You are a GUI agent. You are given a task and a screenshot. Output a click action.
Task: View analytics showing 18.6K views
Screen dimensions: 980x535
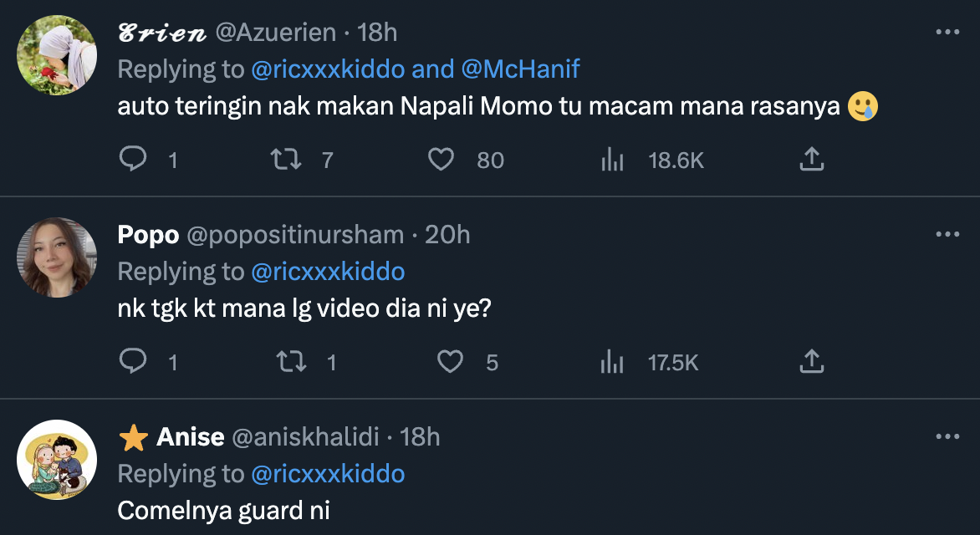coord(614,159)
